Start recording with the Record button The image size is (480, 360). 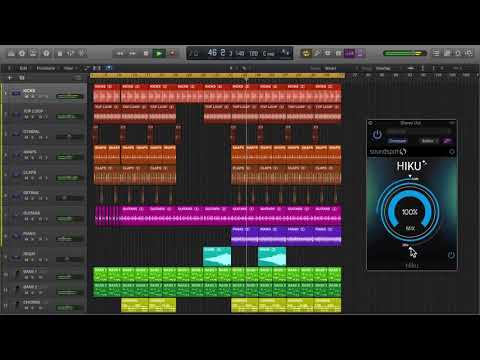coord(172,53)
